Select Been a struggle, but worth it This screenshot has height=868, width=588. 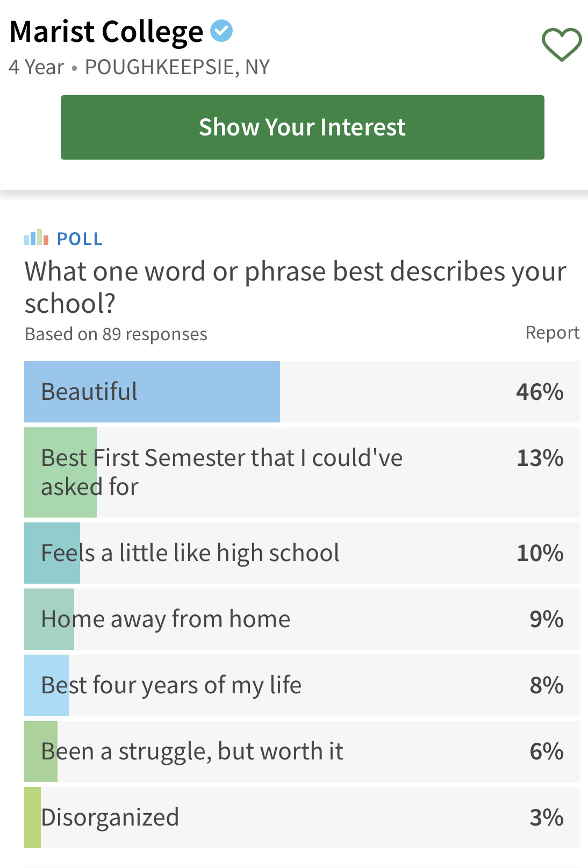tap(302, 751)
